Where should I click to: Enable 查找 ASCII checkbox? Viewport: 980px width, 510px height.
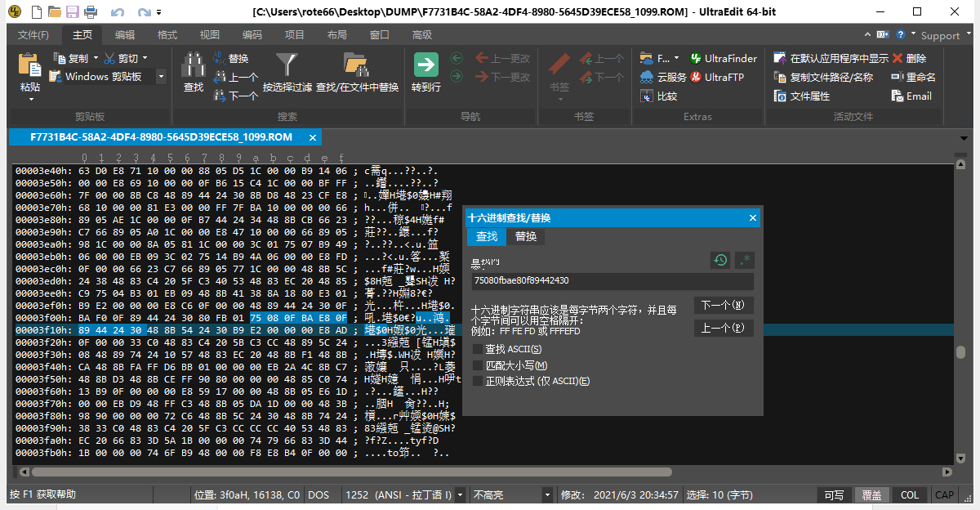[x=478, y=349]
